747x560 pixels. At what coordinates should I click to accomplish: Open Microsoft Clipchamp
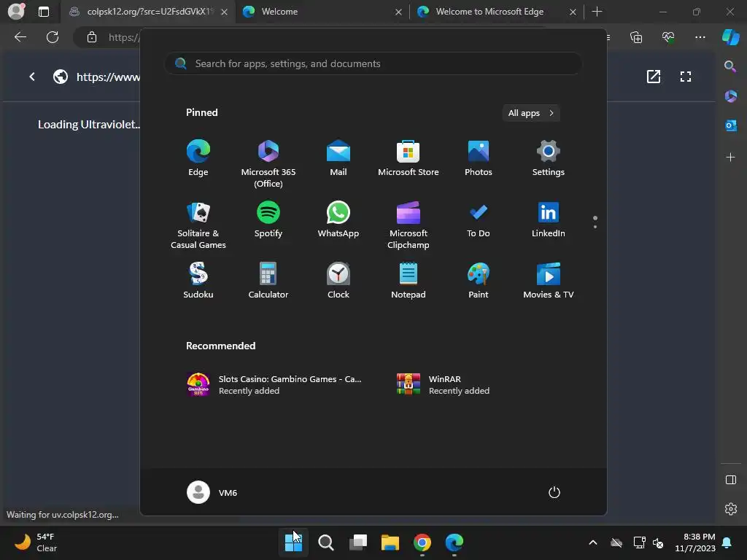tap(409, 225)
